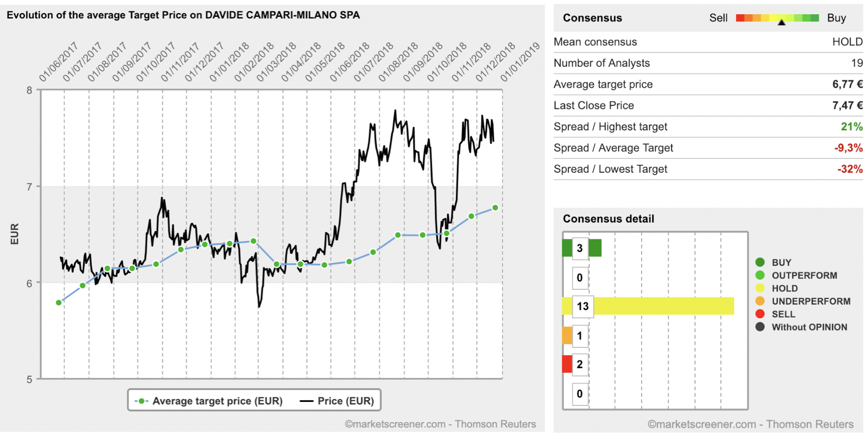Click the yellow HOLD legend dot
This screenshot has width=868, height=436.
pos(760,288)
